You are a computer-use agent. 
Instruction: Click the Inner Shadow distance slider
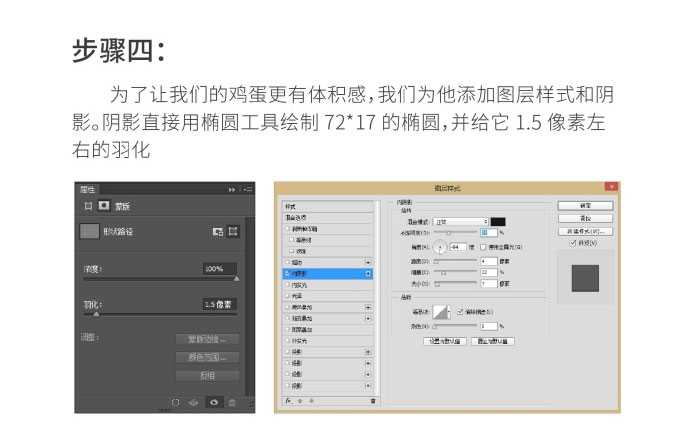pyautogui.click(x=456, y=261)
